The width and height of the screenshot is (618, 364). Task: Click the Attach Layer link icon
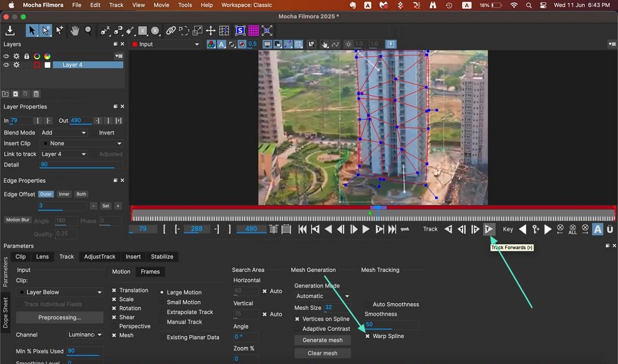[x=171, y=31]
